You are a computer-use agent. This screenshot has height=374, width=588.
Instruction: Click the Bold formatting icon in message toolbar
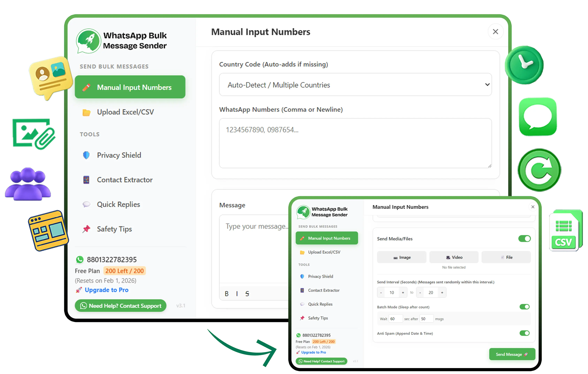coord(227,294)
